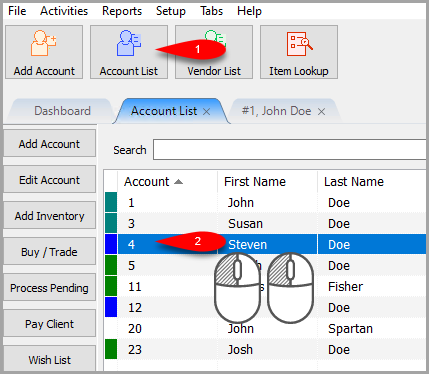Open Account List from the toolbar
Screen dimensions: 429x374
(129, 52)
